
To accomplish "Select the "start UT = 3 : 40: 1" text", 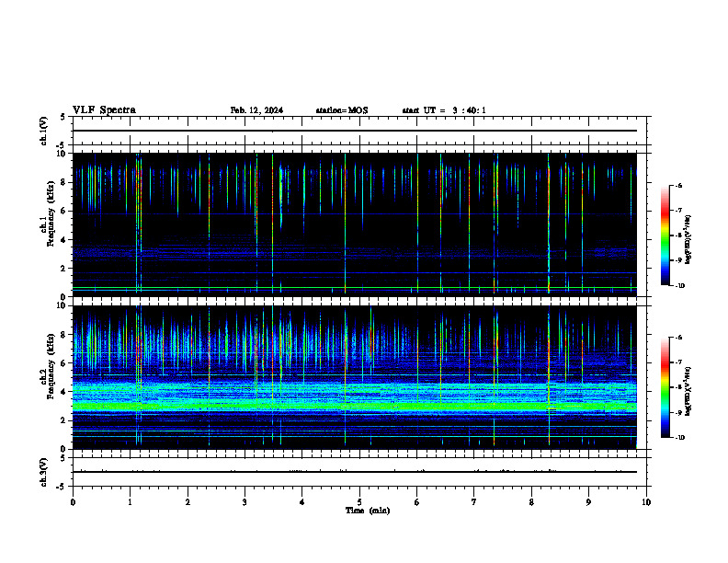I will click(444, 110).
